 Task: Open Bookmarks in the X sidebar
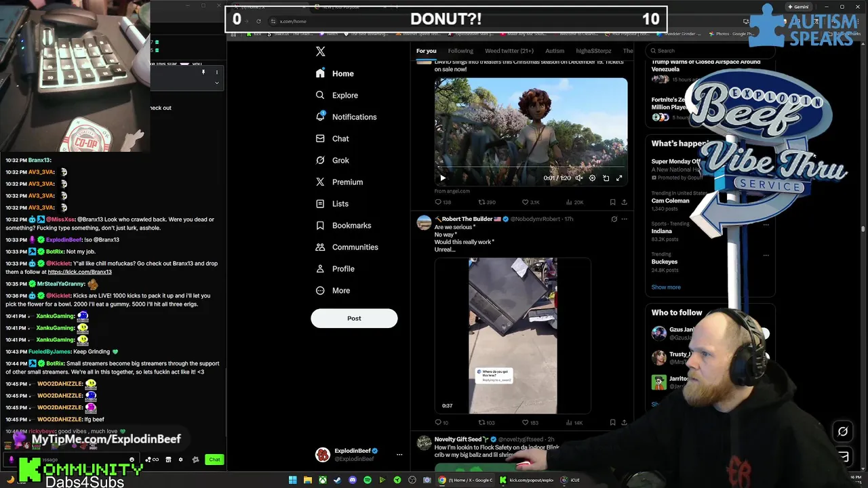tap(343, 225)
